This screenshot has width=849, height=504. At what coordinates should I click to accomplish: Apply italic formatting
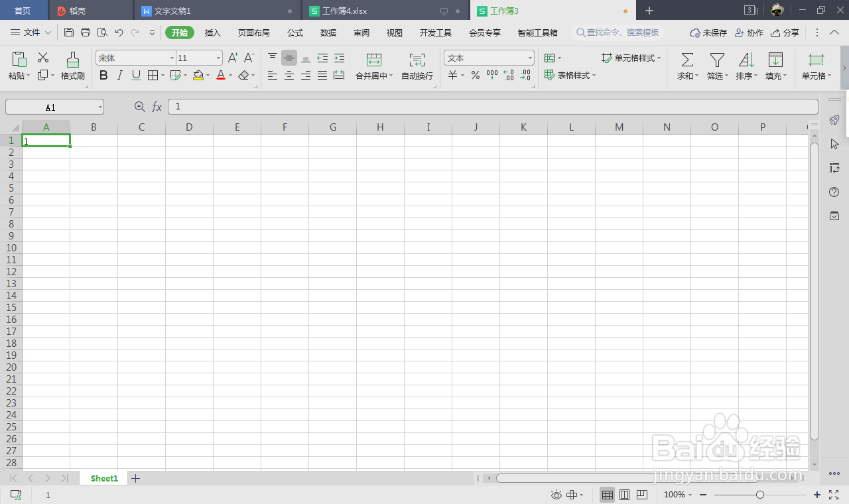point(119,75)
